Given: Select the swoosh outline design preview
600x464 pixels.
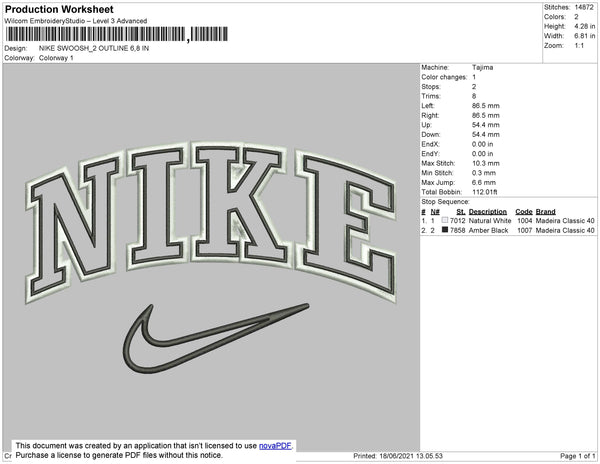Looking at the screenshot, I should tap(216, 338).
